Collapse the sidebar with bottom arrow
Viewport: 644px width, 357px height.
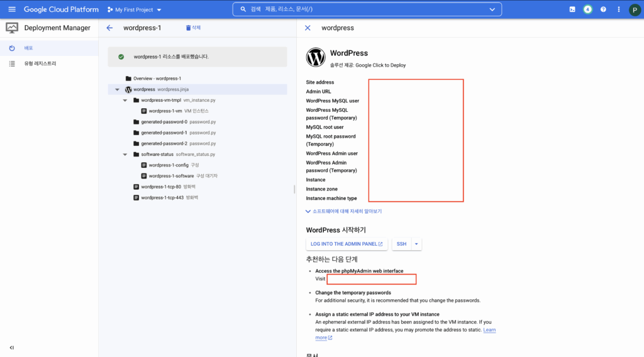point(11,348)
